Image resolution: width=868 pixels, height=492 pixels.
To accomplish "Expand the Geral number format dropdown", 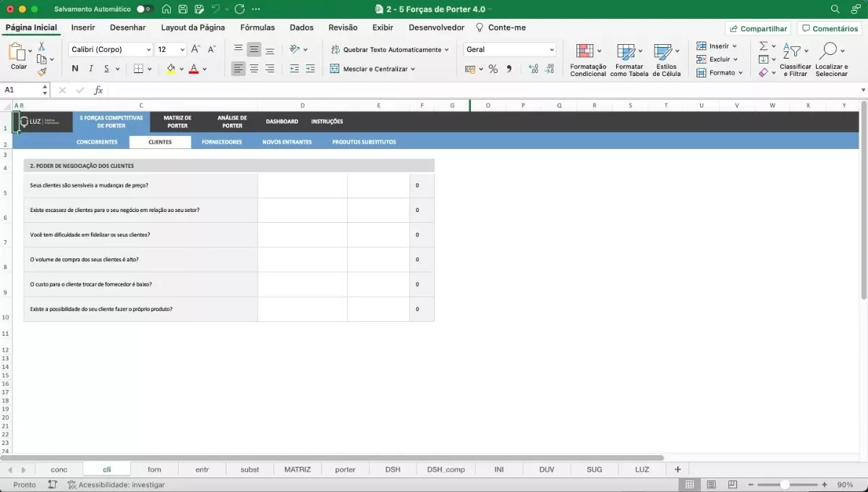I will (x=552, y=50).
